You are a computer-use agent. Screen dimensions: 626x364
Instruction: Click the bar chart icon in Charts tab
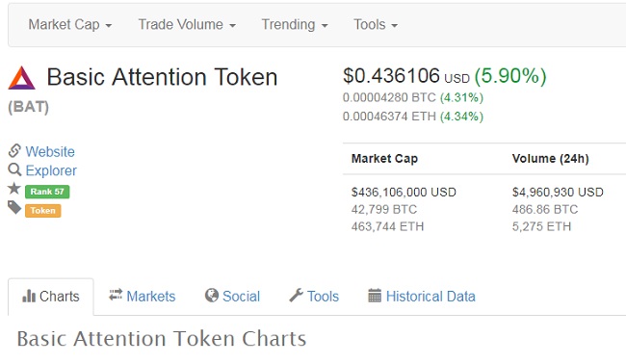click(29, 296)
